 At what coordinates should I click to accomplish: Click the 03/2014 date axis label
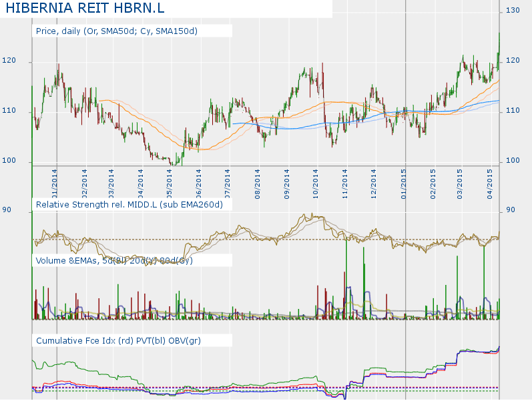point(111,184)
